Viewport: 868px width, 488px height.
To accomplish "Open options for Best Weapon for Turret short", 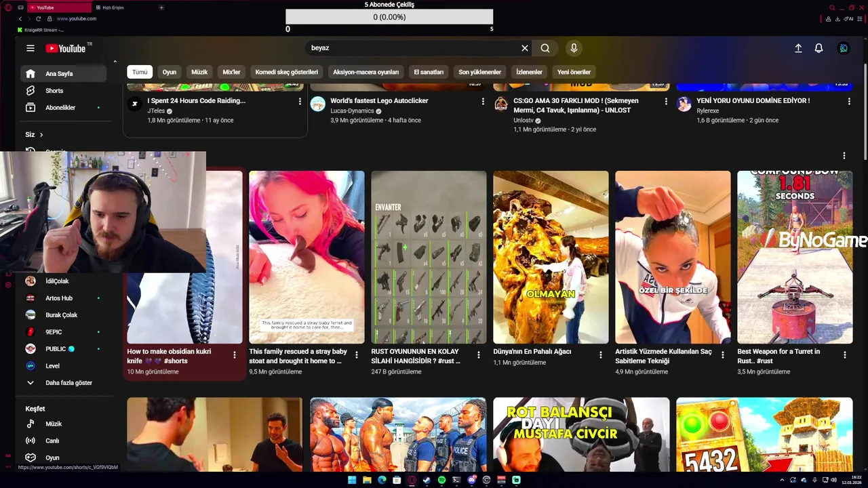I will click(x=845, y=354).
